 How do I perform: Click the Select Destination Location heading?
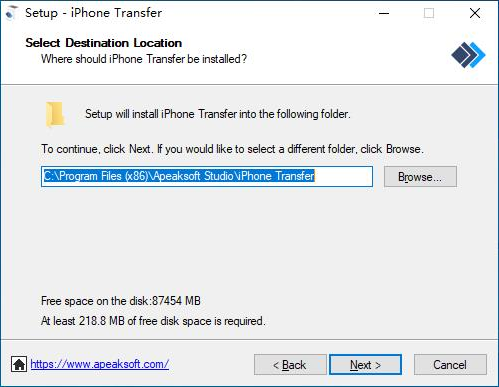[104, 43]
